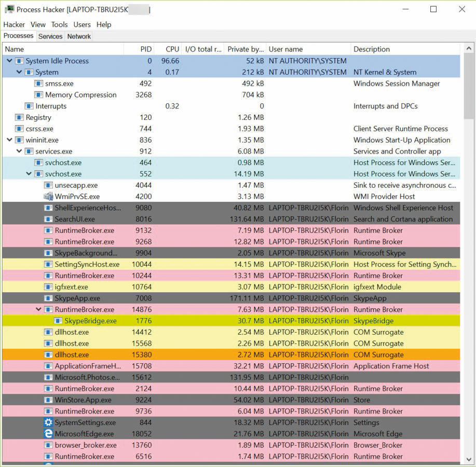Click the Microsoft.Photos process icon
The height and width of the screenshot is (467, 476).
tap(48, 377)
